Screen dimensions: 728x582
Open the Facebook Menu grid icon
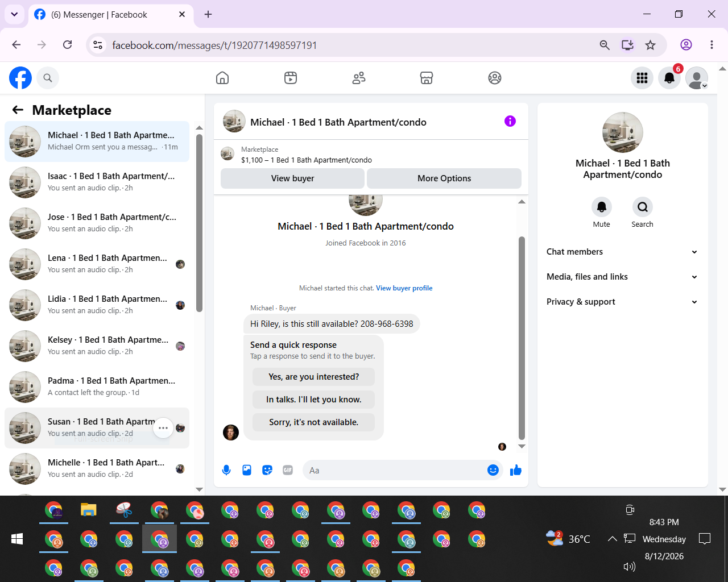pos(642,78)
